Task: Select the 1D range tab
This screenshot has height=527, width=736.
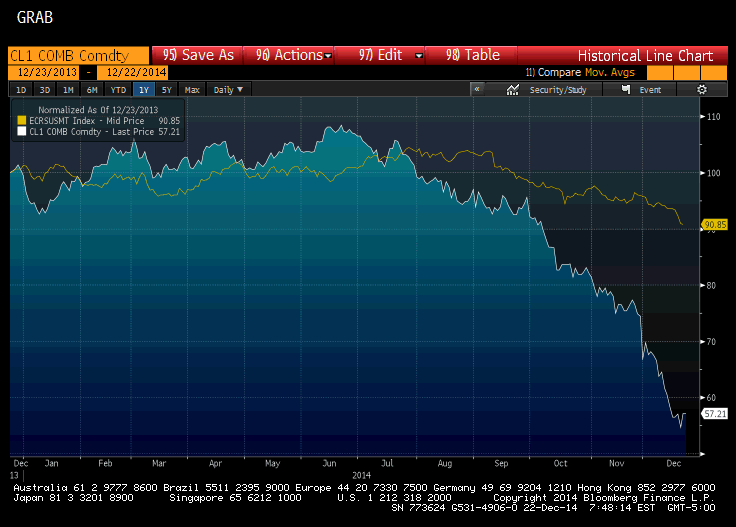Action: pyautogui.click(x=21, y=90)
